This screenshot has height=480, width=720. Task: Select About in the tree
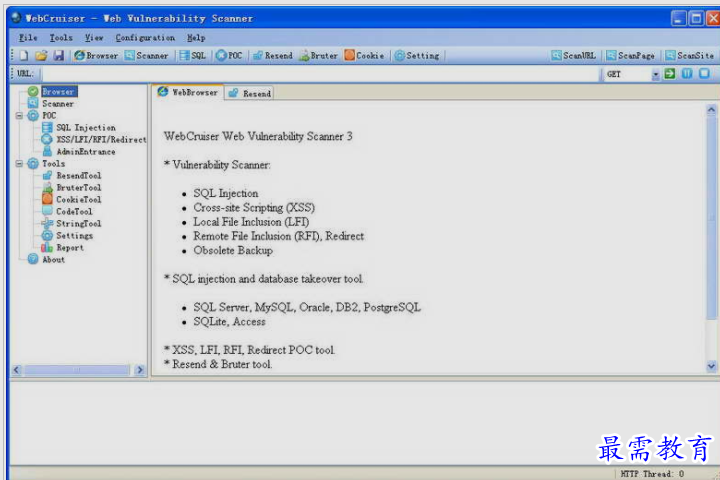54,260
